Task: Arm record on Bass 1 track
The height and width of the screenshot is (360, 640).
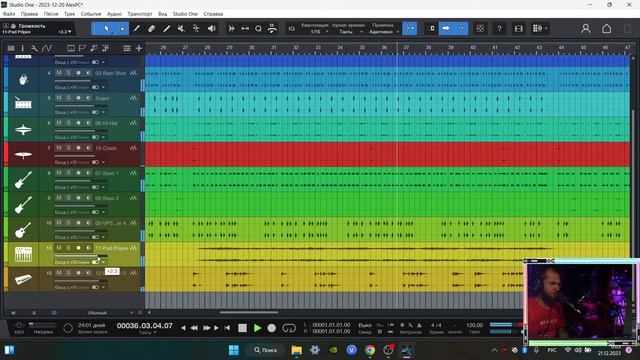Action: point(78,173)
